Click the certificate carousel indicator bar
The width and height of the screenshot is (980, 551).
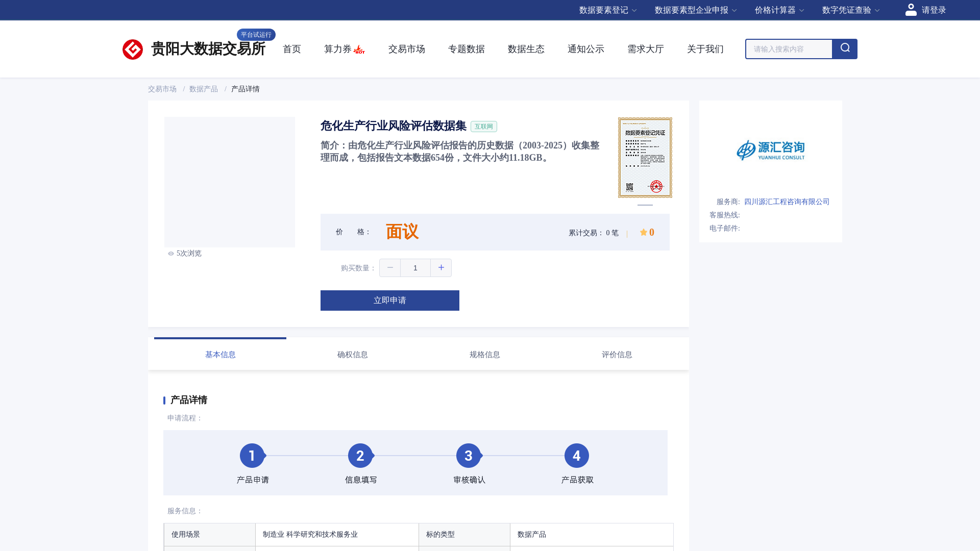[x=645, y=205]
